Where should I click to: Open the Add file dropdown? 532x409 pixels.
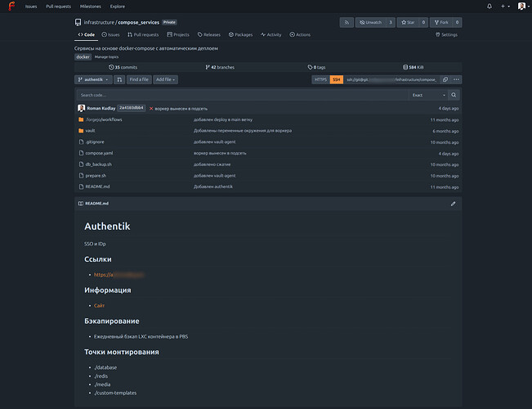166,79
